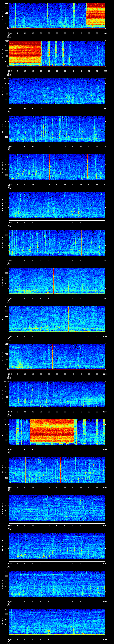Click the 15:11:00 start time label
Image resolution: width=114 pixels, height=644 pixels.
(9, 412)
